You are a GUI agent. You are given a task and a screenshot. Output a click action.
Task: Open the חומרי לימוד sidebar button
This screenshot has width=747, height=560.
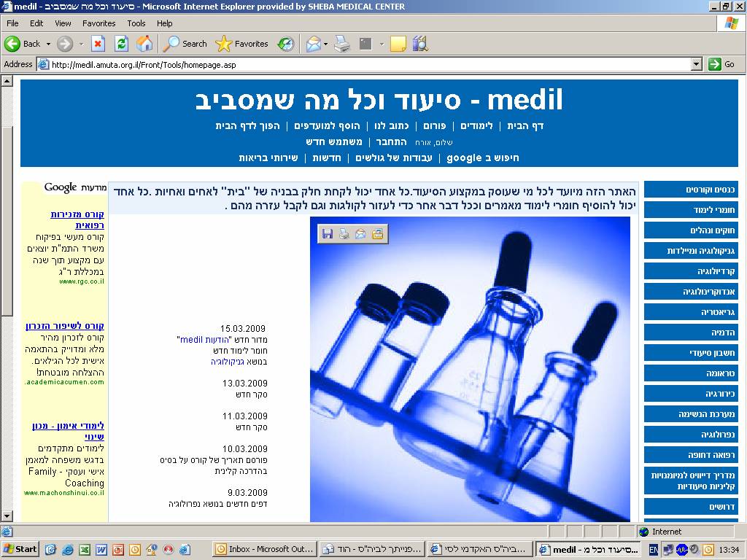tap(691, 209)
